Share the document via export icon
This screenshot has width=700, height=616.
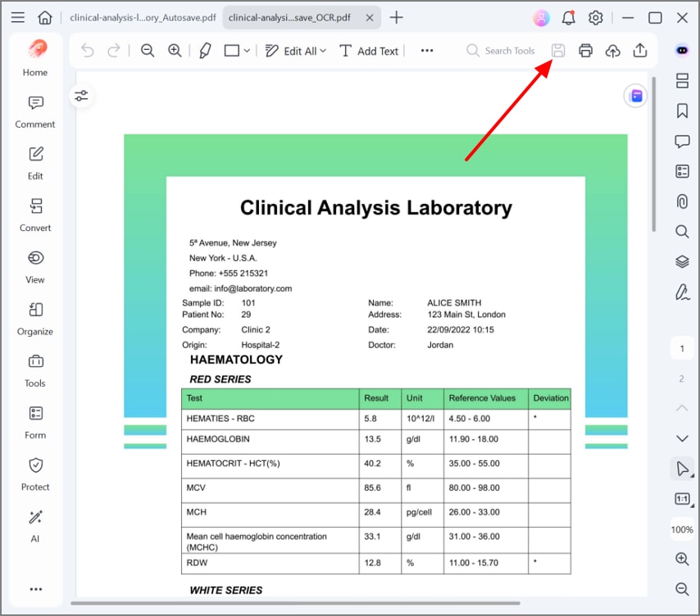pyautogui.click(x=640, y=51)
